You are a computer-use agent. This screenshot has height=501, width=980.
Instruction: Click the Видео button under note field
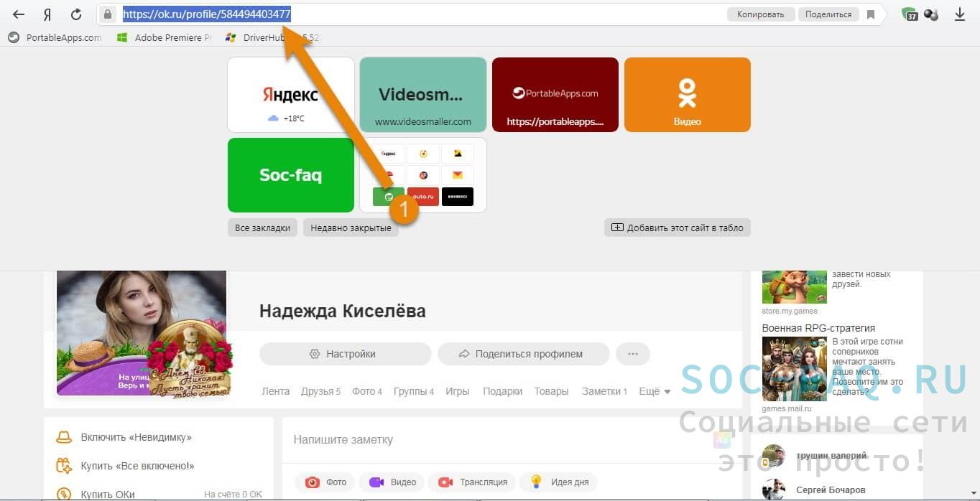pyautogui.click(x=392, y=482)
